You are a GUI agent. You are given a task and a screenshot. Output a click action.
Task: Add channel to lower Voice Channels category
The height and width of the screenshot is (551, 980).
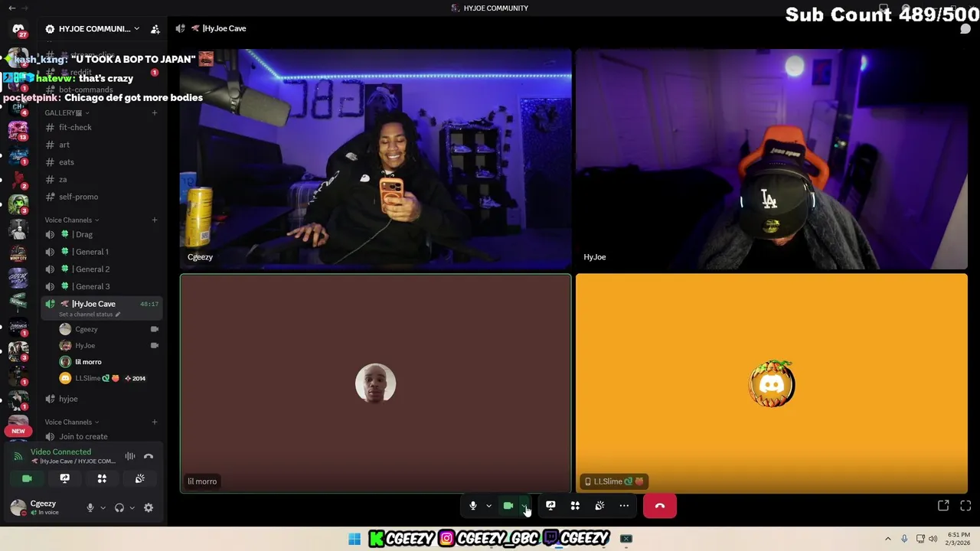pyautogui.click(x=154, y=422)
